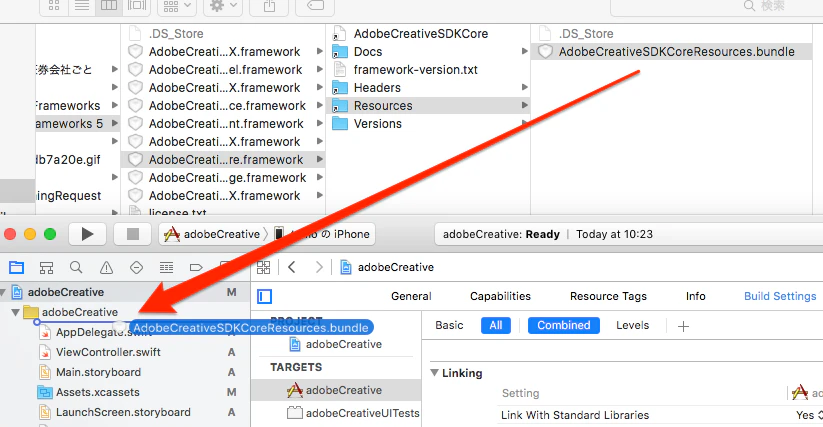Viewport: 823px width, 427px height.
Task: Select adobeCreative under PROJECT section
Action: tap(336, 345)
